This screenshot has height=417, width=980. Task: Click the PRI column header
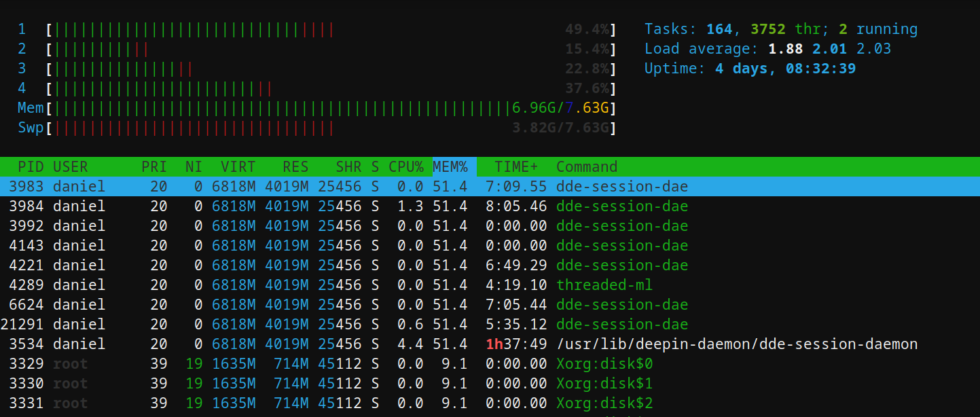154,167
